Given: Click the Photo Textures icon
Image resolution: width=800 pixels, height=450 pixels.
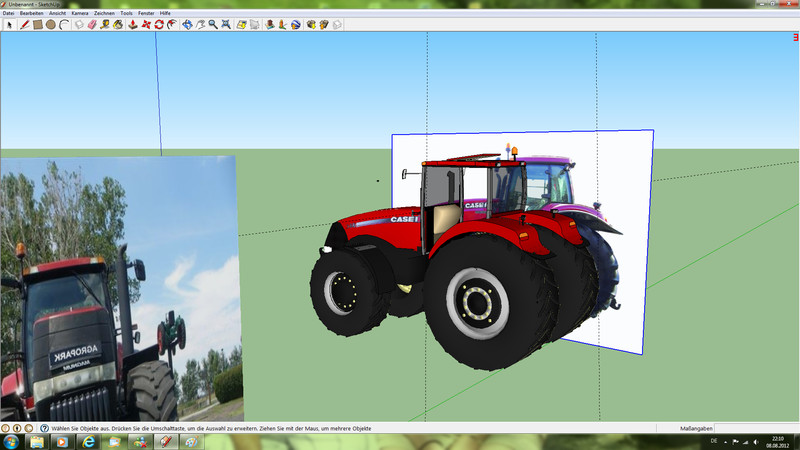Looking at the screenshot, I should pos(282,24).
